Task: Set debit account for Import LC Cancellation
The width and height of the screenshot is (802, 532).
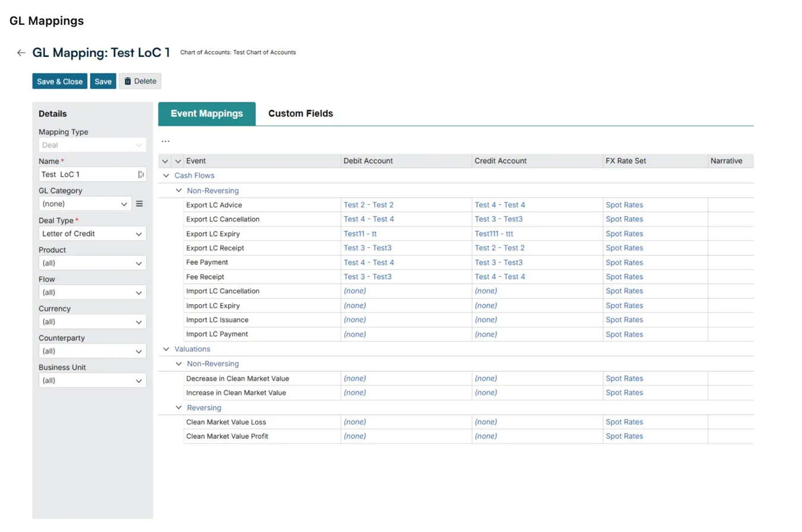Action: pyautogui.click(x=355, y=291)
